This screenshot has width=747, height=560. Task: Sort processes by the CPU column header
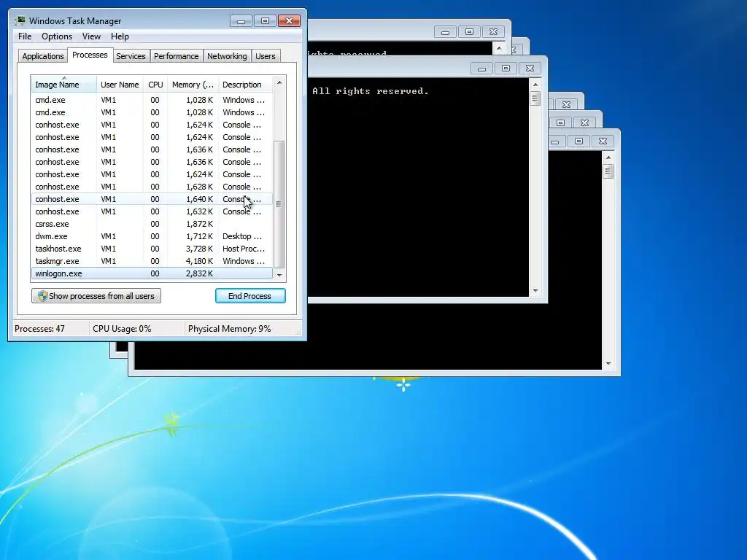coord(155,85)
